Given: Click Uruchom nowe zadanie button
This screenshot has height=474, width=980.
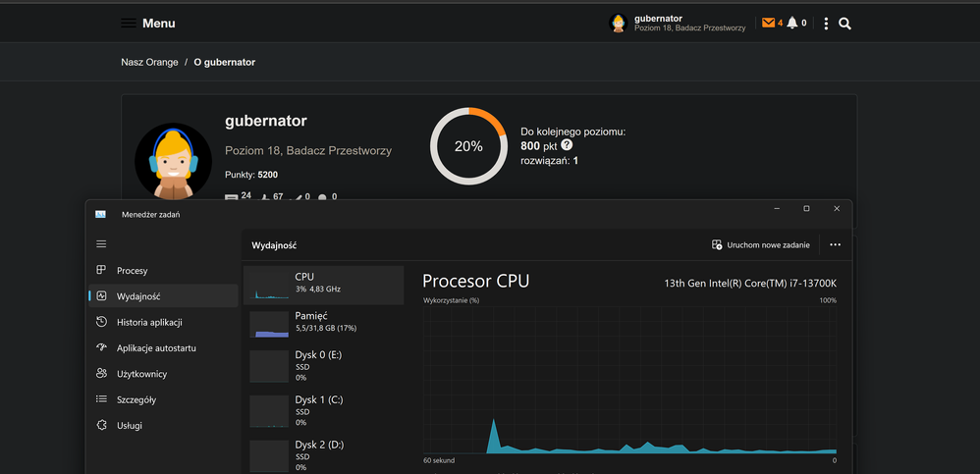Looking at the screenshot, I should coord(761,244).
